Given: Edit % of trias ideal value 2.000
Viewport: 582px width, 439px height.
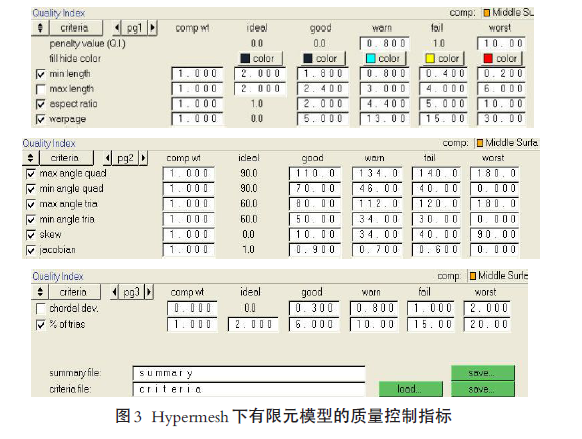Looking at the screenshot, I should pyautogui.click(x=253, y=324).
